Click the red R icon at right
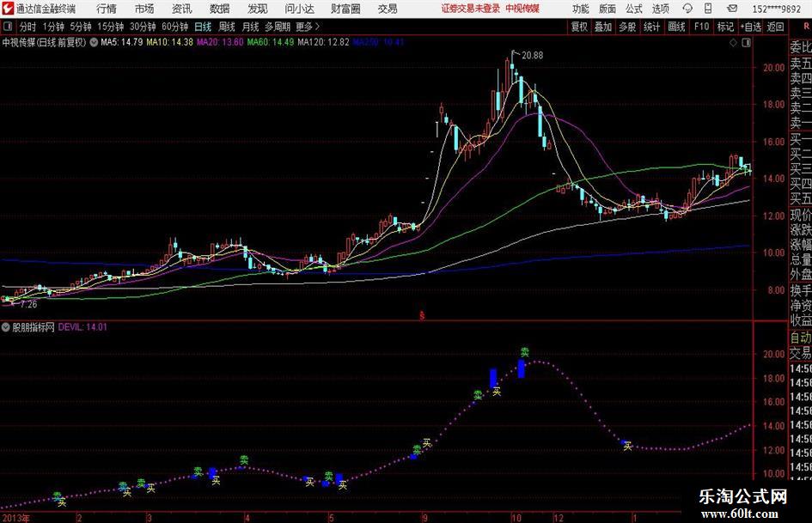812x523 pixels. click(x=806, y=26)
